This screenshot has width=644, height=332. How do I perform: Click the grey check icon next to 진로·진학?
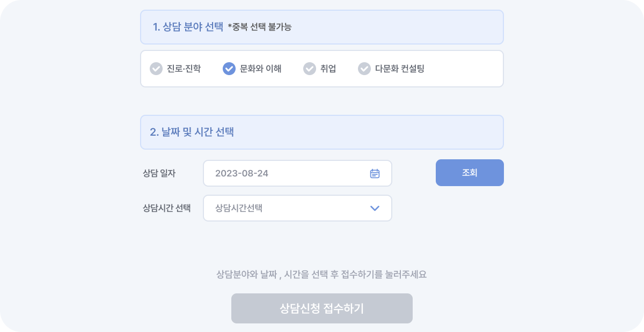[156, 69]
